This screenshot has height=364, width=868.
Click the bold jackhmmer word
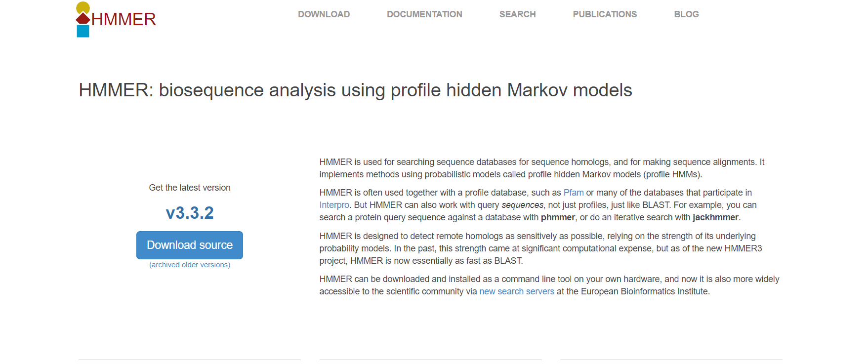[715, 217]
